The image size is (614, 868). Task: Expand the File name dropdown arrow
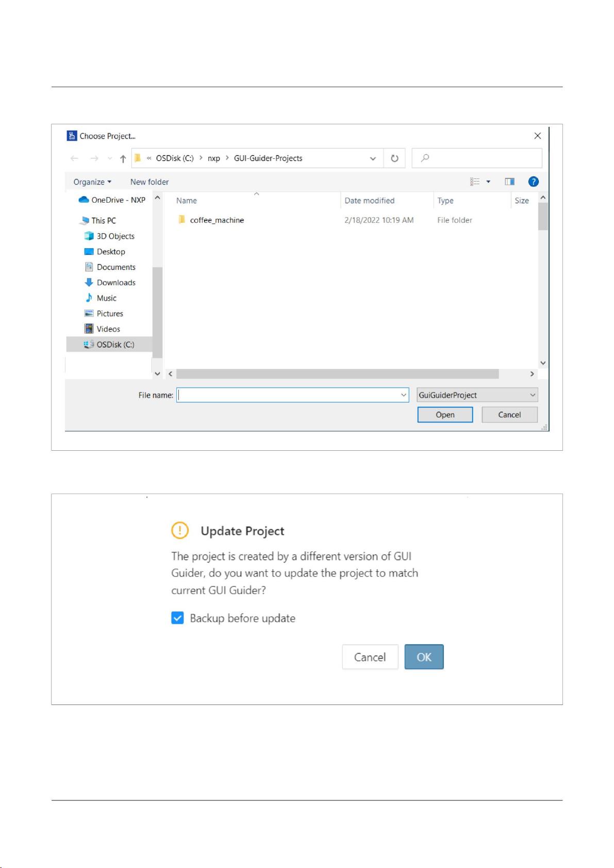[x=404, y=395]
